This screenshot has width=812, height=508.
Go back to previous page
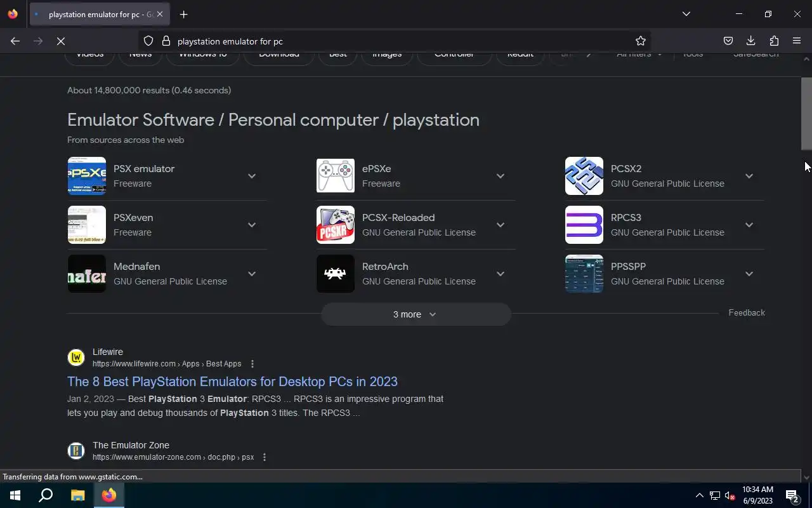pyautogui.click(x=15, y=41)
